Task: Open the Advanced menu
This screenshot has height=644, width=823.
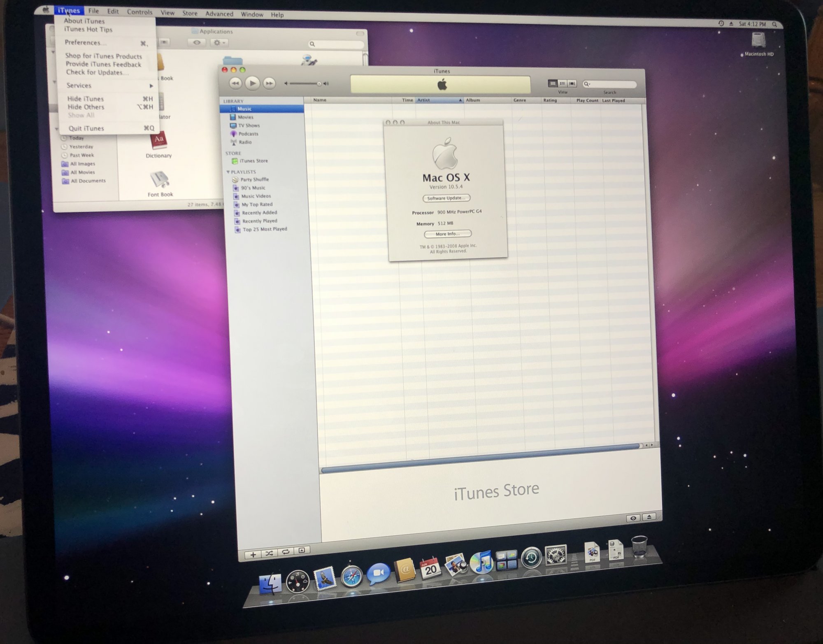Action: tap(219, 14)
